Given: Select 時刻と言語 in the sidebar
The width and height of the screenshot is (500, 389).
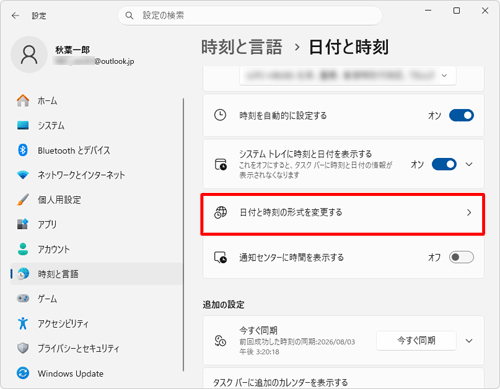Looking at the screenshot, I should pyautogui.click(x=97, y=274).
